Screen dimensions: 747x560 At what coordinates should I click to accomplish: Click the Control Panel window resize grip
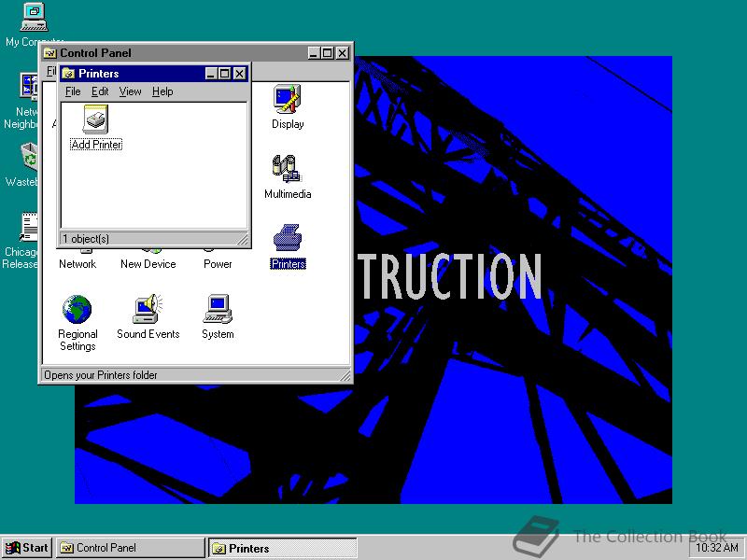point(345,376)
